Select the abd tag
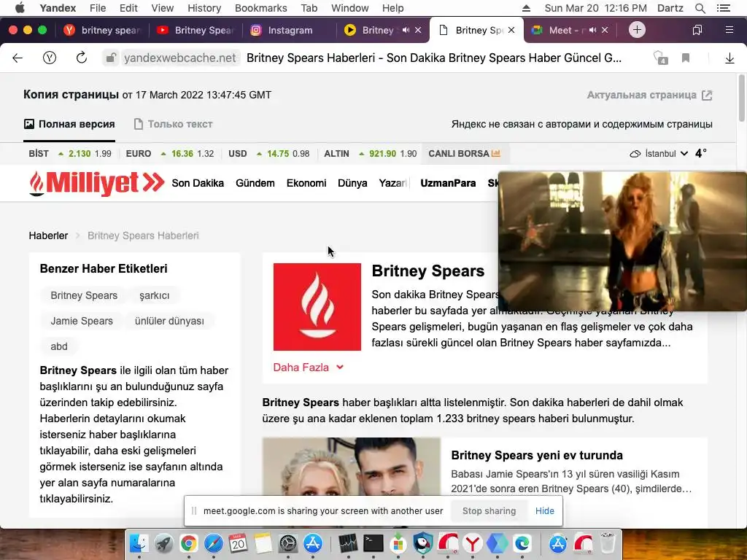747x560 pixels. tap(59, 346)
